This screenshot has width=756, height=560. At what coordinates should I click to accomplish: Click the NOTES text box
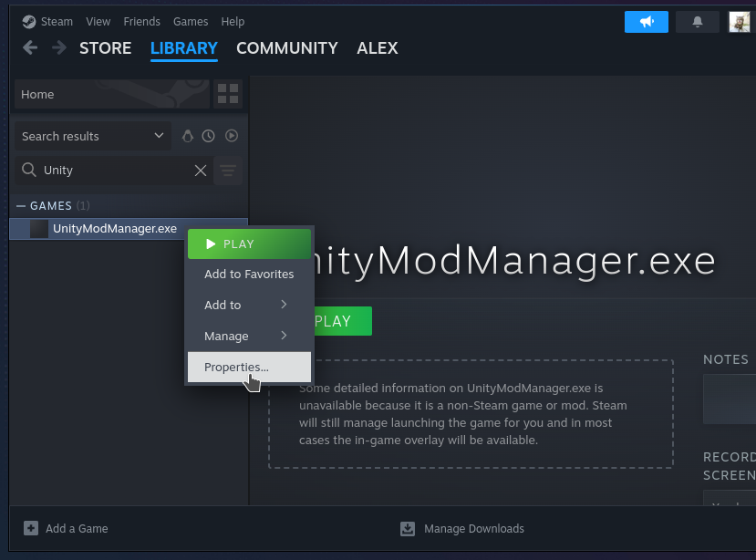point(730,399)
